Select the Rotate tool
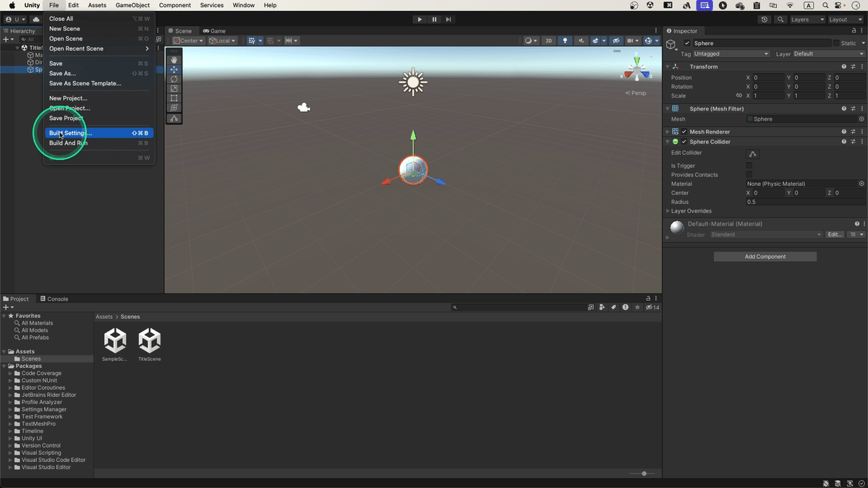The width and height of the screenshot is (868, 488). (x=174, y=79)
